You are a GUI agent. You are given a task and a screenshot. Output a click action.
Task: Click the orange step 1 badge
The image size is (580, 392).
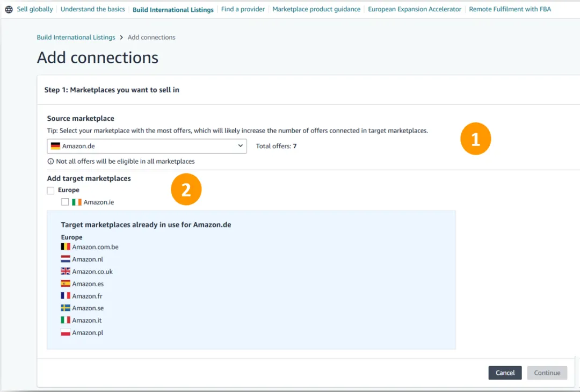pos(475,139)
